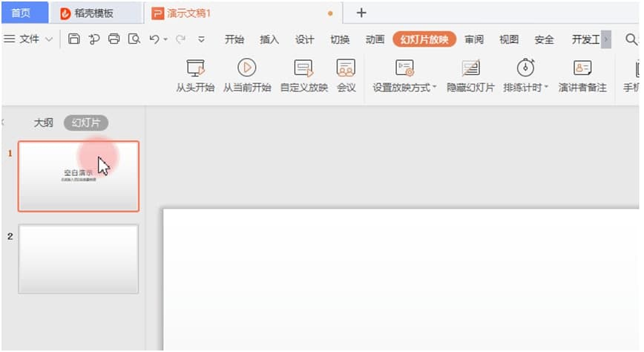Open the 安全 ribbon tab
644x352 pixels.
click(544, 39)
